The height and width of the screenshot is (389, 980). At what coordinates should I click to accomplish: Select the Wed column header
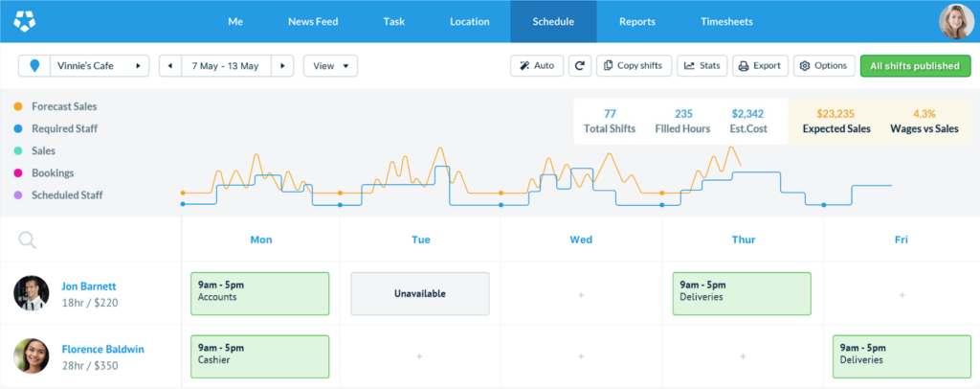click(x=581, y=240)
